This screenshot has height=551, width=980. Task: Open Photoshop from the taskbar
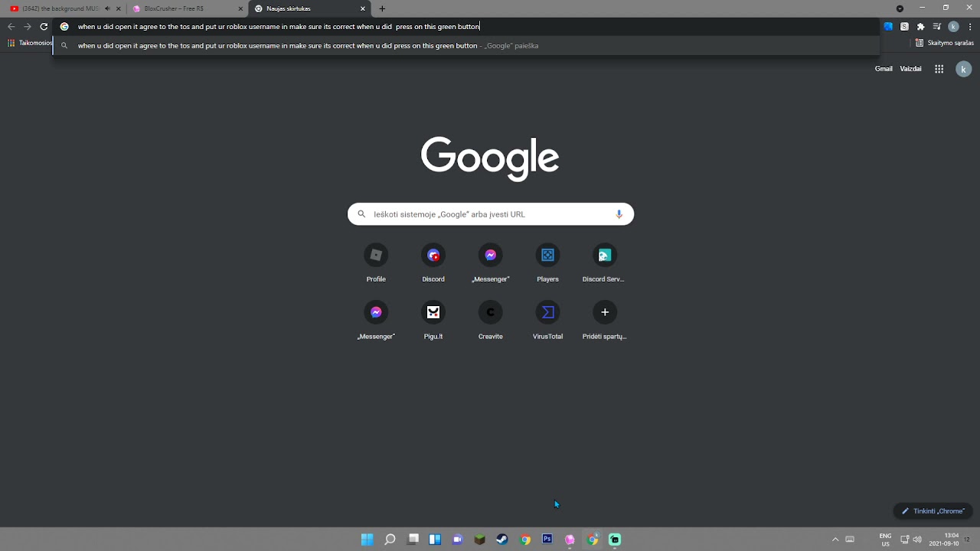click(547, 540)
